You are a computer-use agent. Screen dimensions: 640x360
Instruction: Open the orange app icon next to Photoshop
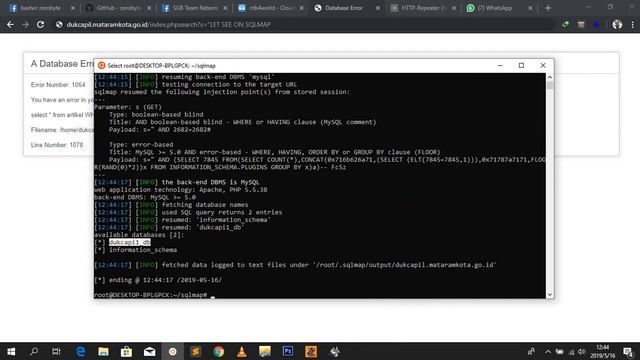(x=311, y=351)
